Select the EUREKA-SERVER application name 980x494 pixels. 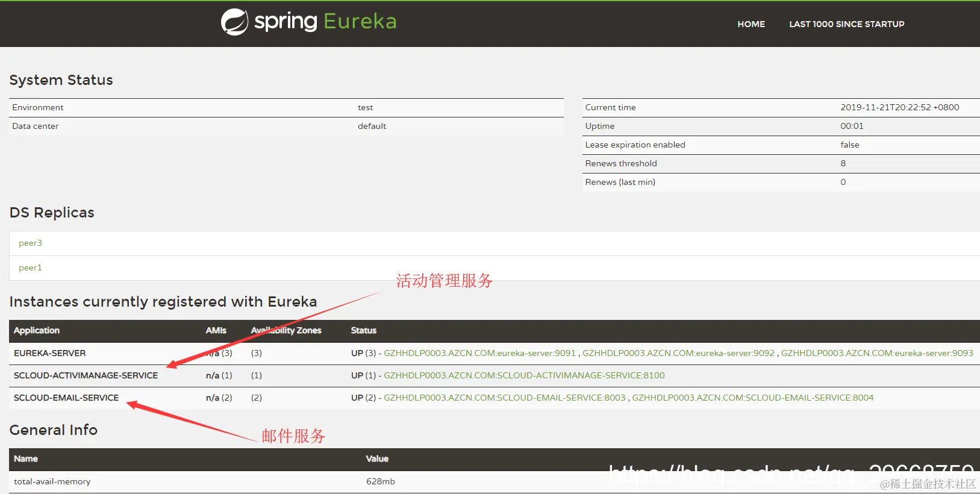(x=50, y=353)
